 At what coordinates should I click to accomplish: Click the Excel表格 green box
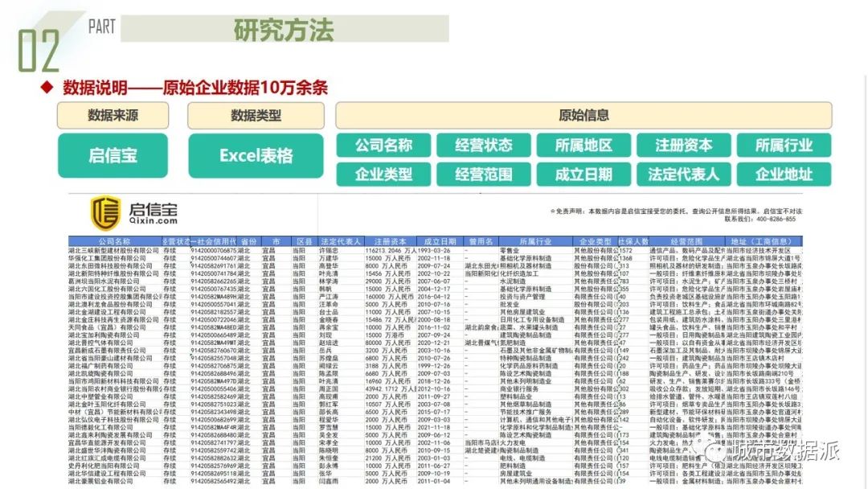(256, 155)
